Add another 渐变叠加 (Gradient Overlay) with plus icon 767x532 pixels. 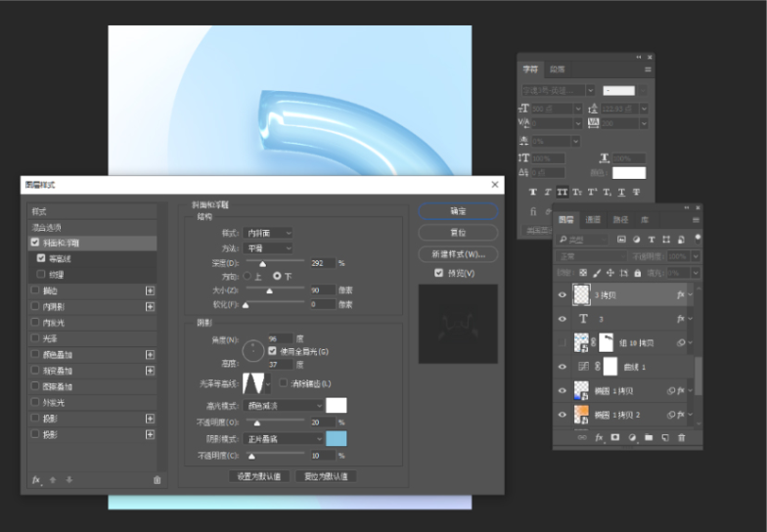[x=151, y=371]
